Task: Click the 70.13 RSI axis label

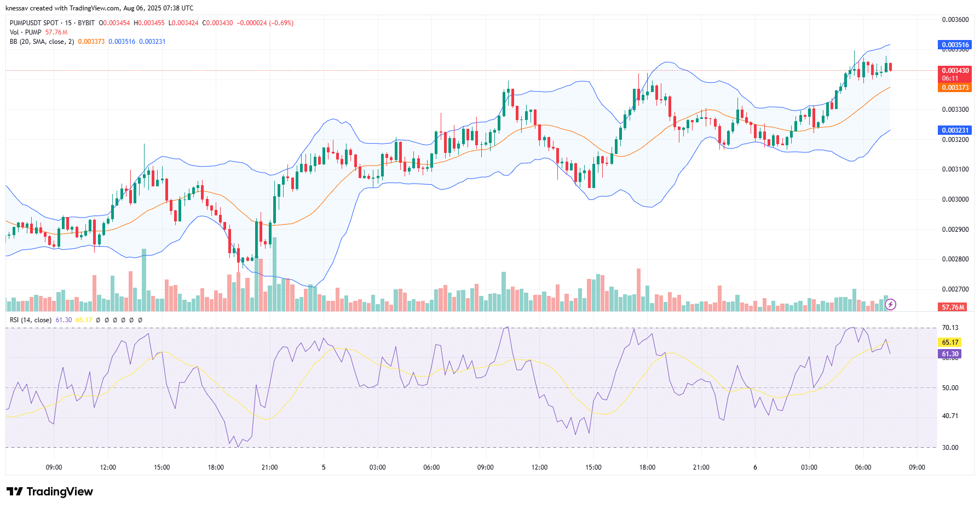Action: coord(950,328)
